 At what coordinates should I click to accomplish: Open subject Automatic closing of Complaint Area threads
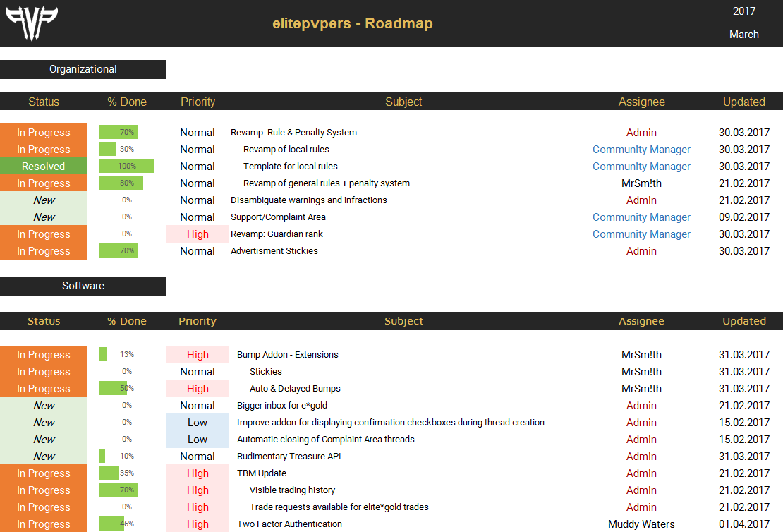click(326, 440)
